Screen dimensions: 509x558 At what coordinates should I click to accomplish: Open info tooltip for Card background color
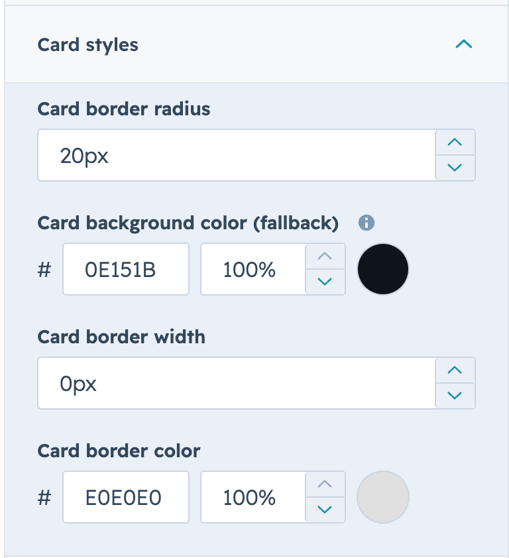tap(366, 223)
